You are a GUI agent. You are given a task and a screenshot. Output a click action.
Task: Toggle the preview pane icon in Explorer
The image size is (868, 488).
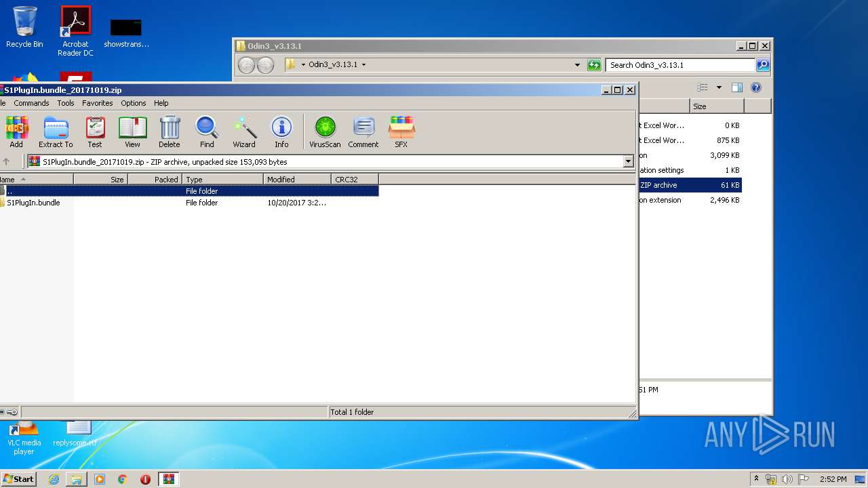click(x=737, y=87)
